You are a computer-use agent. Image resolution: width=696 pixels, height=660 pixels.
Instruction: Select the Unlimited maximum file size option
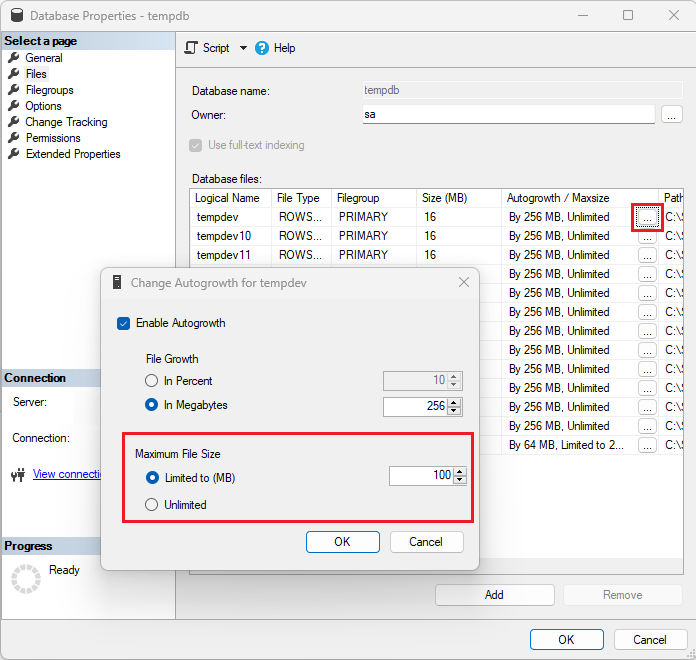151,505
